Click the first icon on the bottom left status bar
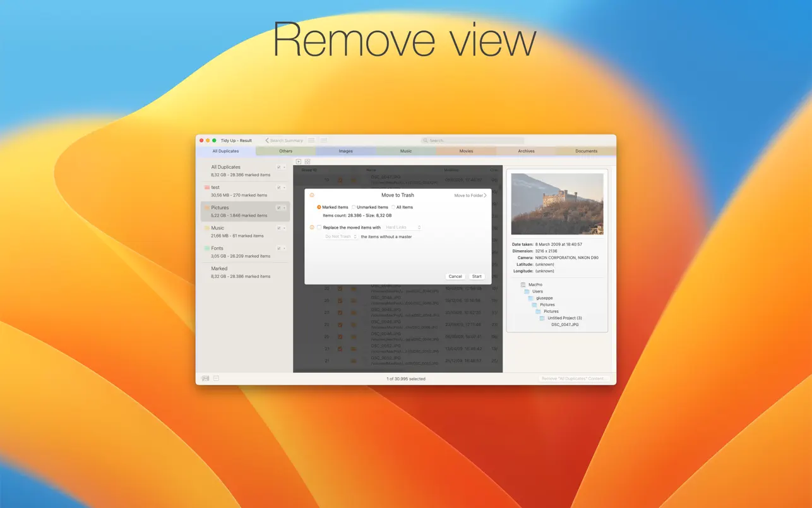Viewport: 812px width, 508px height. (205, 378)
